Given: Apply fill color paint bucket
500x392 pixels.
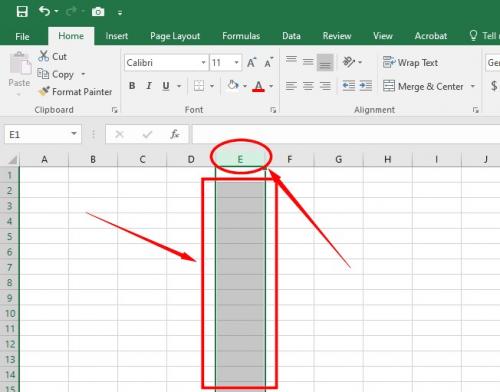Looking at the screenshot, I should [x=233, y=86].
